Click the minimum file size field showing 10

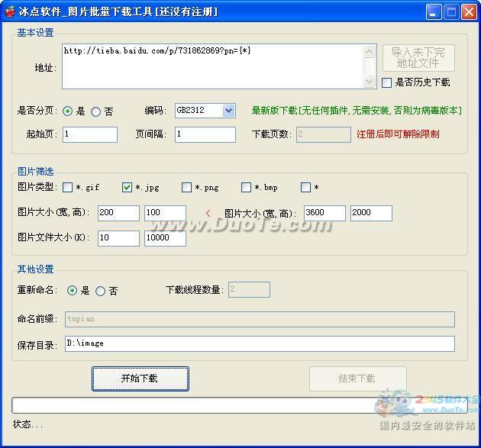(118, 238)
